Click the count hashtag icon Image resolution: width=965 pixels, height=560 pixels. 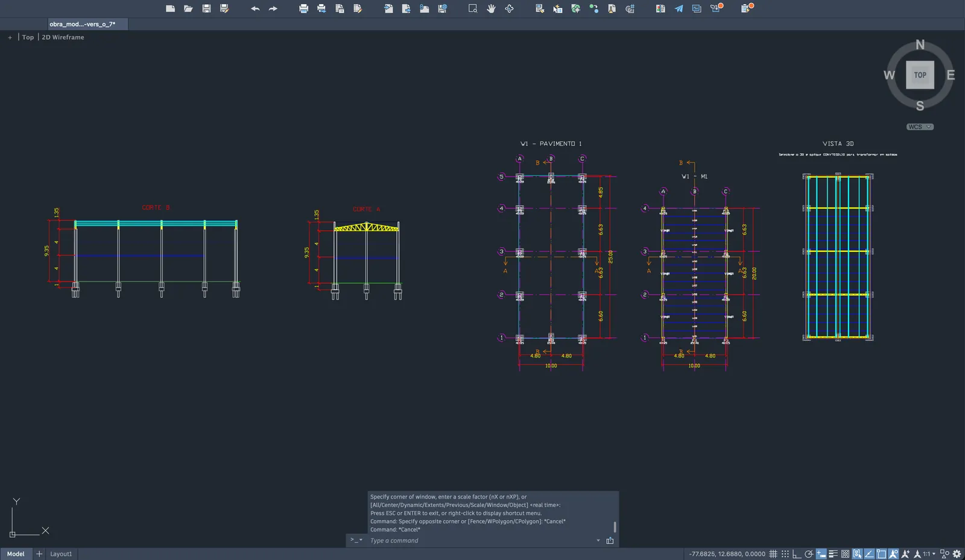630,8
